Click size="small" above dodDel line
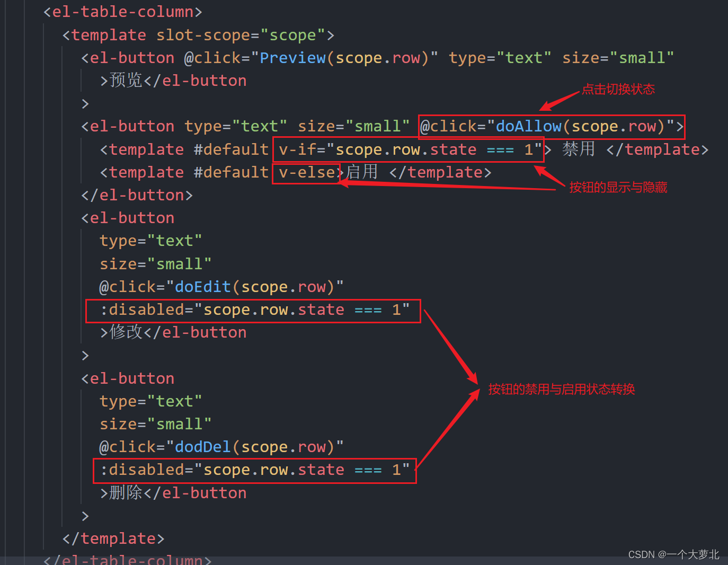Screen dimensions: 728x565 [x=156, y=424]
